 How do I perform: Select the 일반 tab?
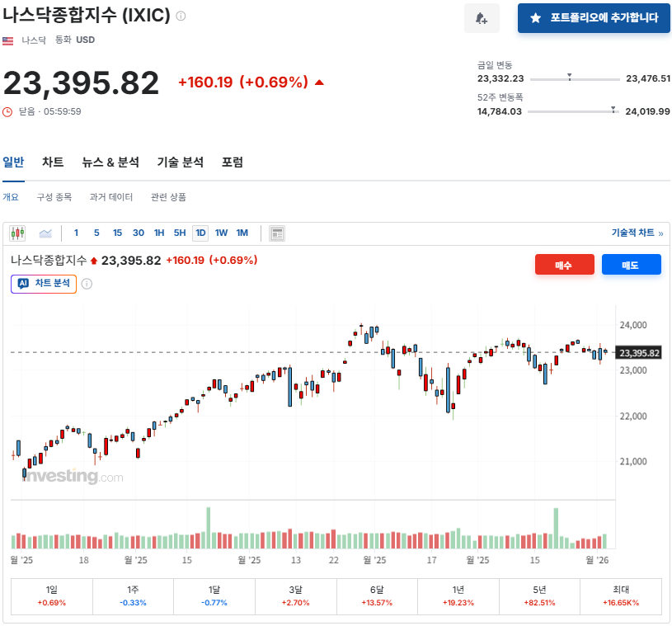[13, 162]
